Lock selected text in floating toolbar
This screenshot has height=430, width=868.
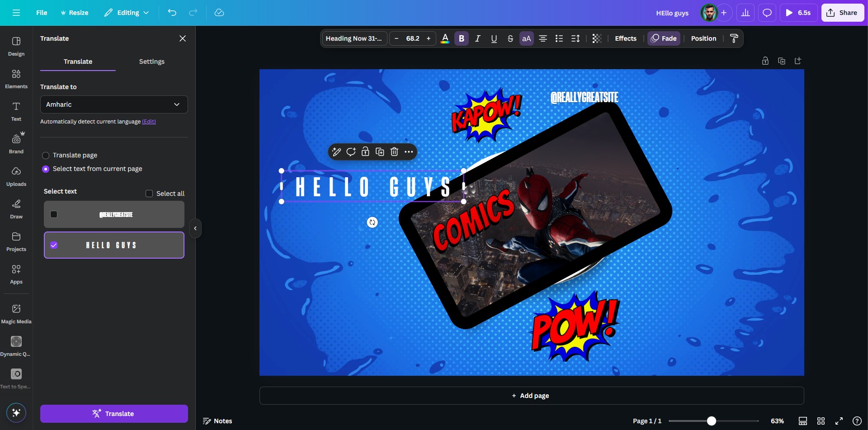coord(365,152)
